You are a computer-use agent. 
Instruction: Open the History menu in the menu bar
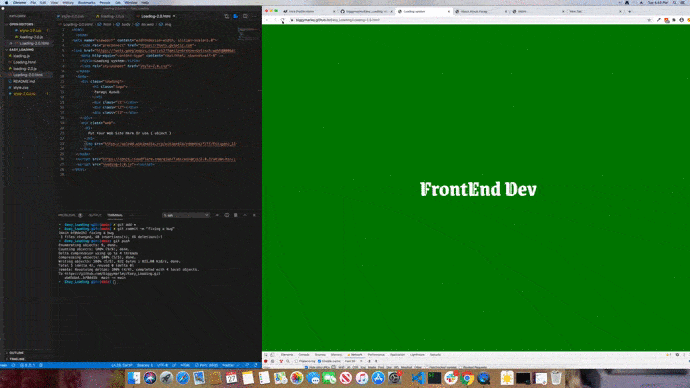[68, 3]
